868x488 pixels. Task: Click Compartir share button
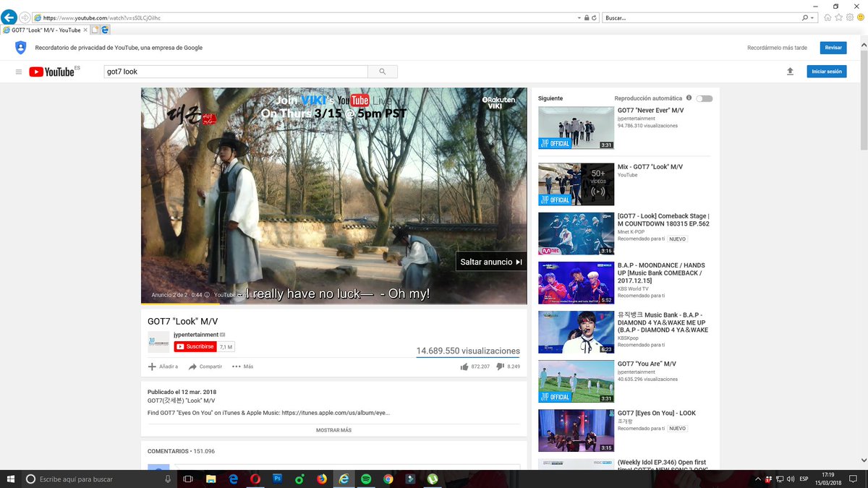205,367
